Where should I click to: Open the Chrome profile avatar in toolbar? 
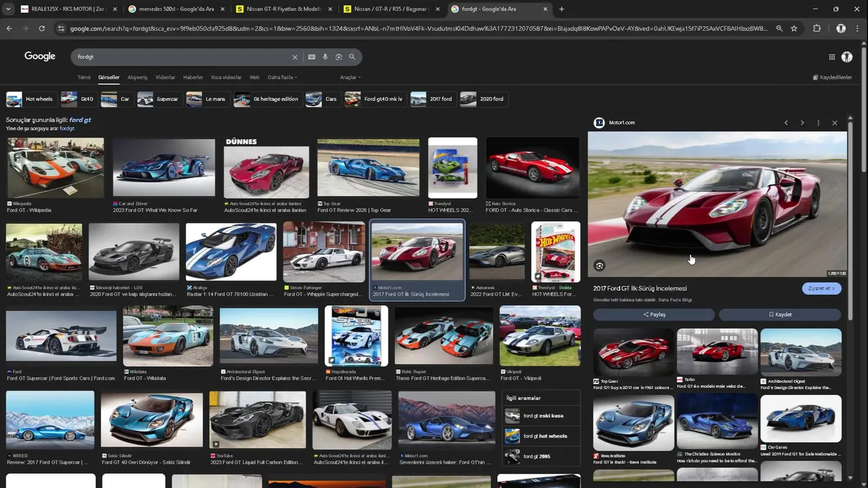click(x=841, y=28)
